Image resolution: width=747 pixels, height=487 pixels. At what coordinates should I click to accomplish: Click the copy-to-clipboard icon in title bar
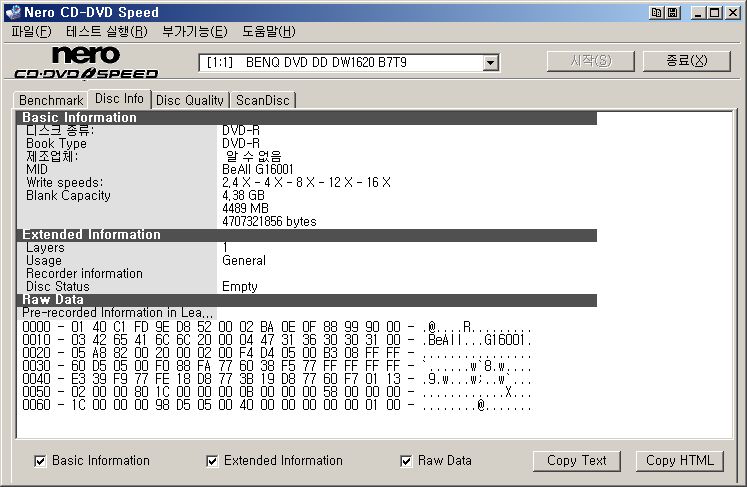(x=656, y=13)
